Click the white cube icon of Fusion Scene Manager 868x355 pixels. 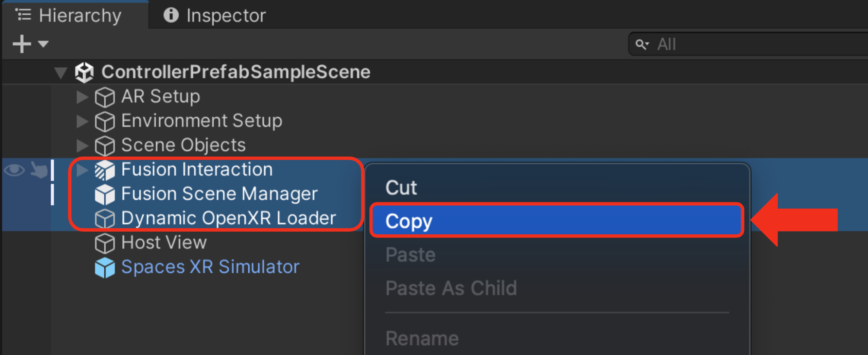(x=105, y=194)
